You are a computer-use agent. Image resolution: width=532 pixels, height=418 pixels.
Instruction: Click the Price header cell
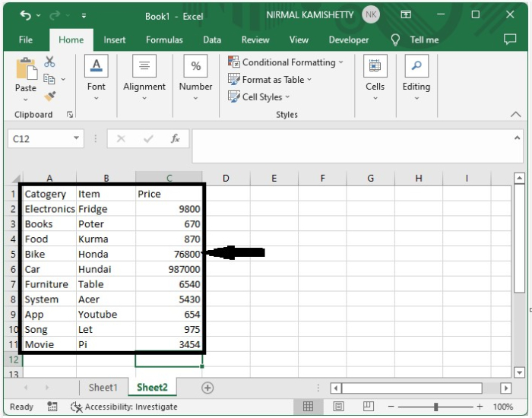(x=169, y=194)
